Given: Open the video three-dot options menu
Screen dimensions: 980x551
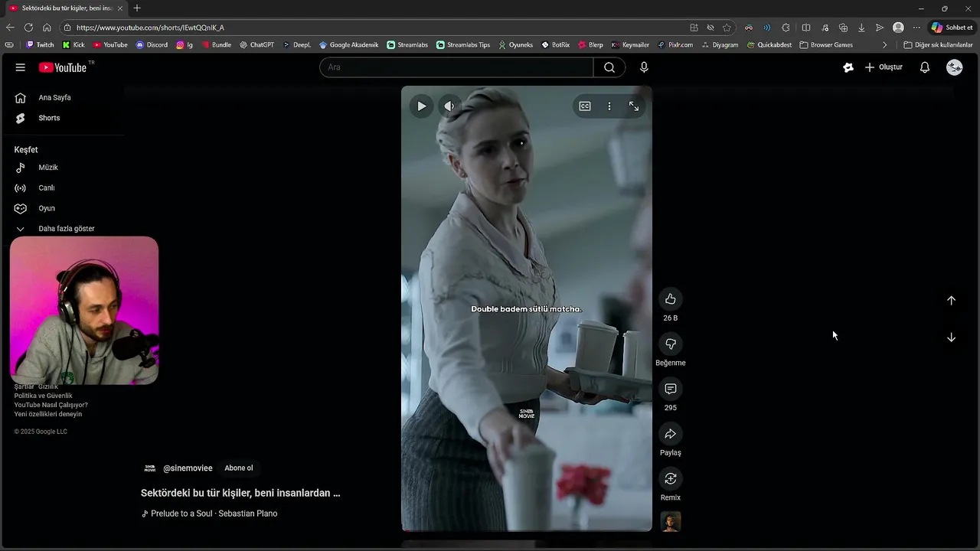Looking at the screenshot, I should pyautogui.click(x=609, y=106).
